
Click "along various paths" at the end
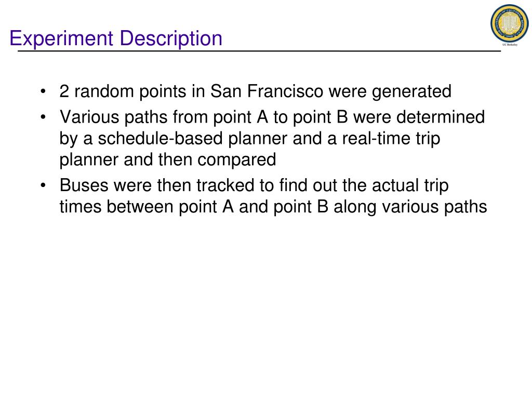pos(410,207)
